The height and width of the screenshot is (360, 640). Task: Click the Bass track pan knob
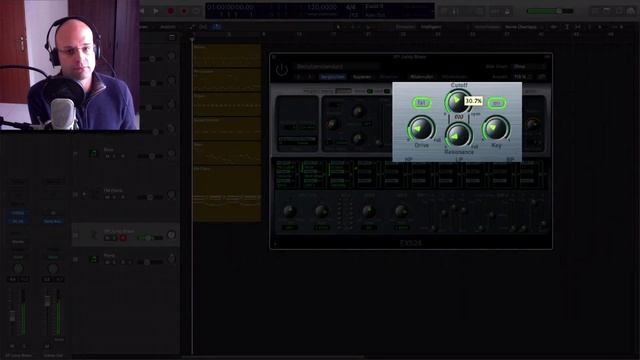click(x=171, y=153)
